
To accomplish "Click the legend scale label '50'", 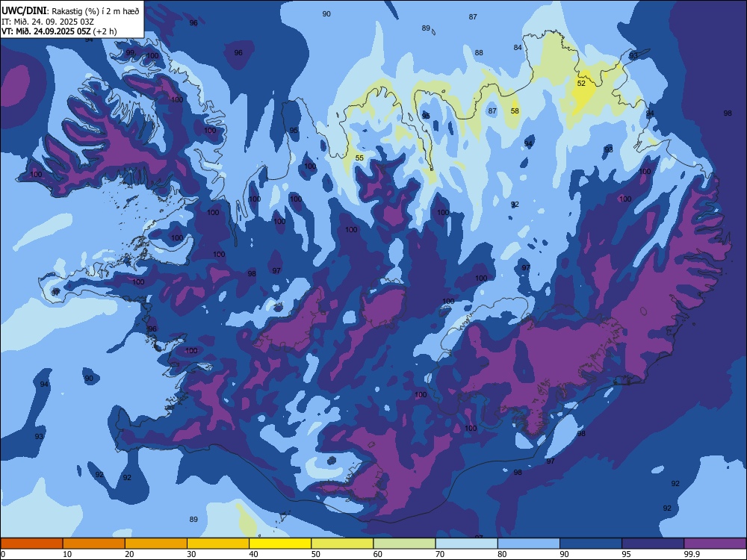I will pos(316,554).
